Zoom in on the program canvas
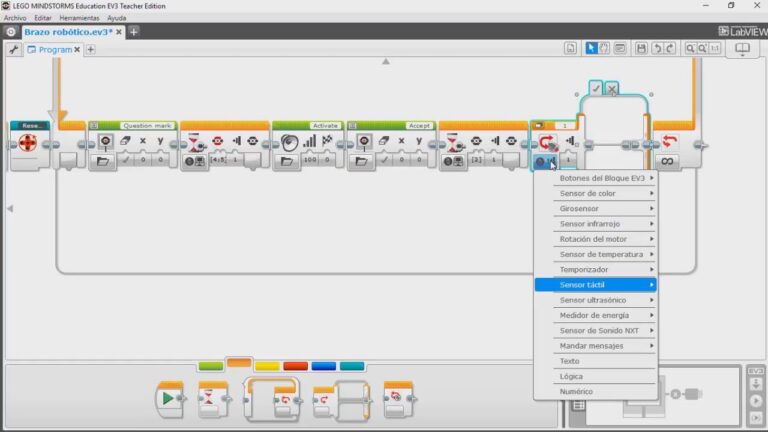The height and width of the screenshot is (432, 768). (x=702, y=48)
